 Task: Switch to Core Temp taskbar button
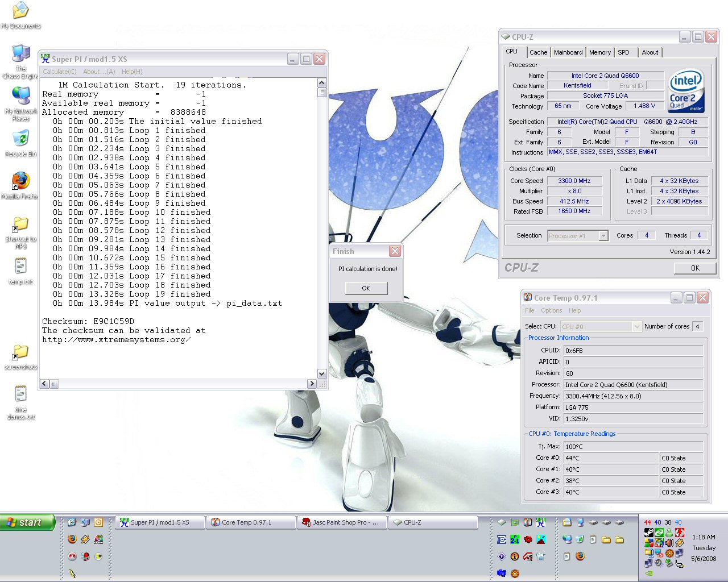(251, 522)
